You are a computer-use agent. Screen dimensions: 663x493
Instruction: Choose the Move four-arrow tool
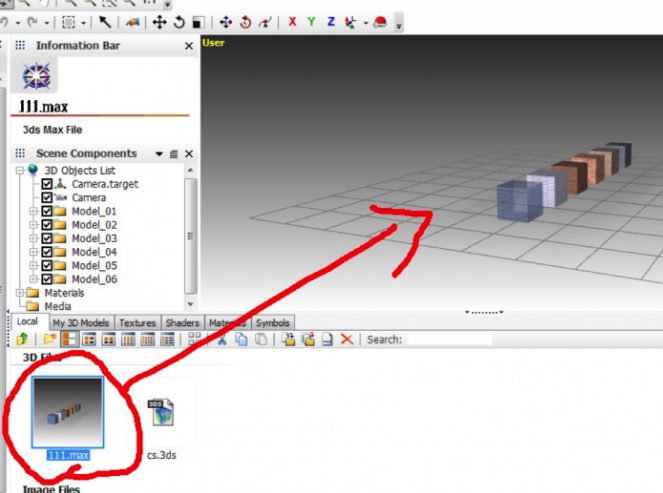[x=159, y=22]
